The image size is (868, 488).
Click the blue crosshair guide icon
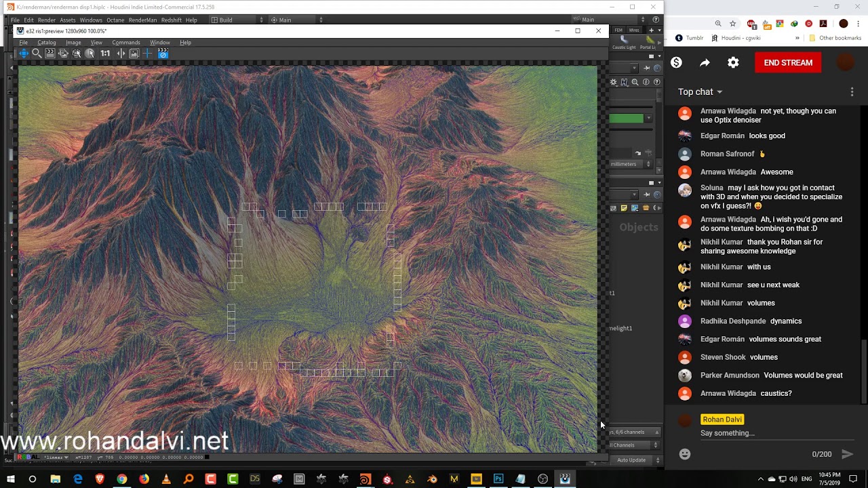(x=148, y=54)
